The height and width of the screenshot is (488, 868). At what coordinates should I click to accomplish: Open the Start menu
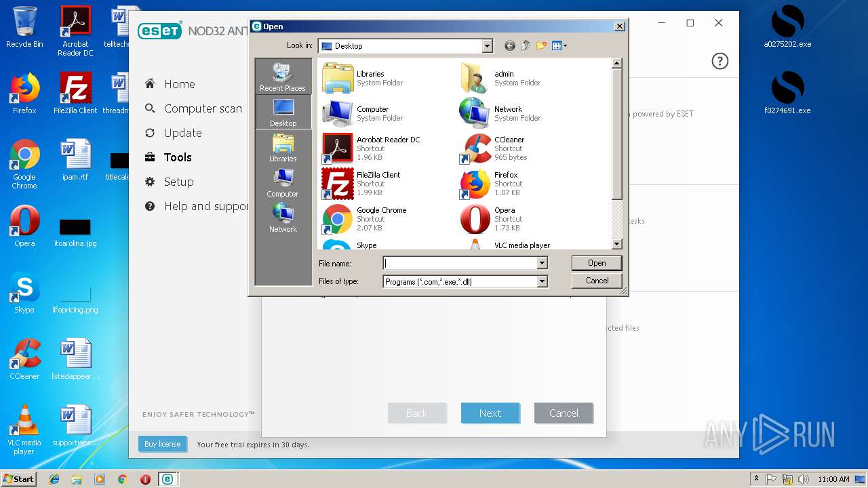click(19, 479)
